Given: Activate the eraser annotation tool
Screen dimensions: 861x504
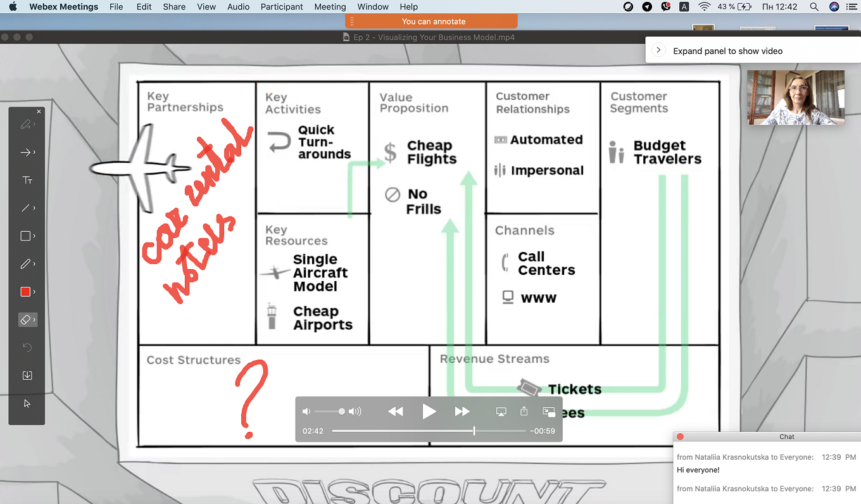Looking at the screenshot, I should click(25, 320).
